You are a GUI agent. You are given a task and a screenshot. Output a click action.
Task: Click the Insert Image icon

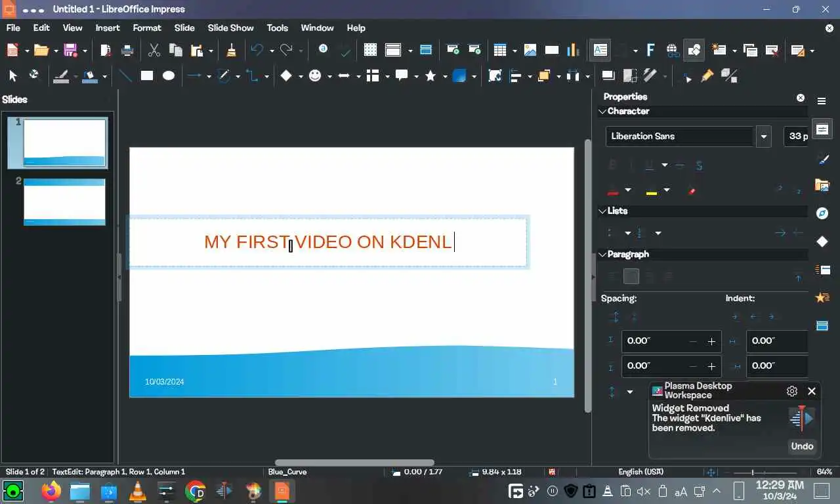click(x=530, y=50)
